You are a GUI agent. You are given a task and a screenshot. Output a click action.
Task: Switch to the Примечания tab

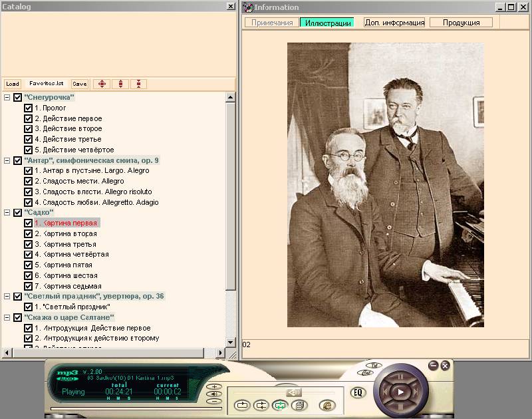pos(272,23)
